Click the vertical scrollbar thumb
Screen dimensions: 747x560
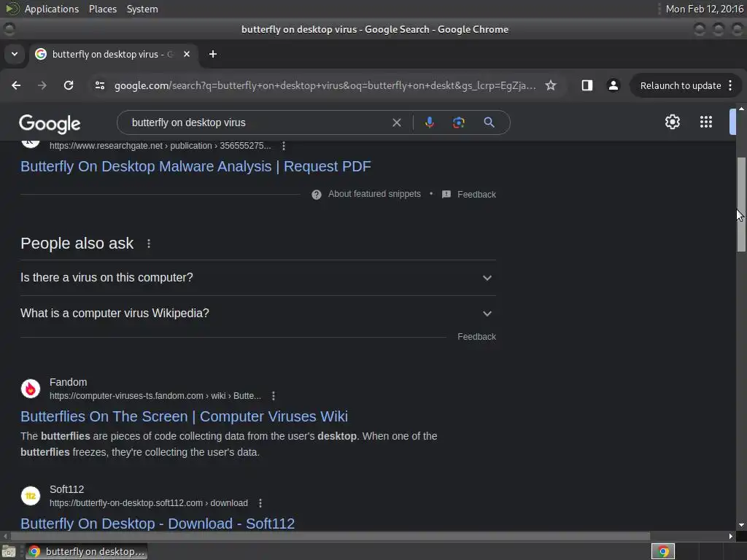pos(741,205)
